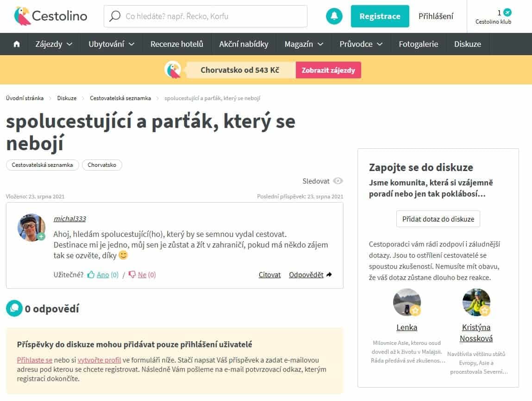This screenshot has width=532, height=401.
Task: Click parrot icon in Chorvatsko banner
Action: pos(173,70)
